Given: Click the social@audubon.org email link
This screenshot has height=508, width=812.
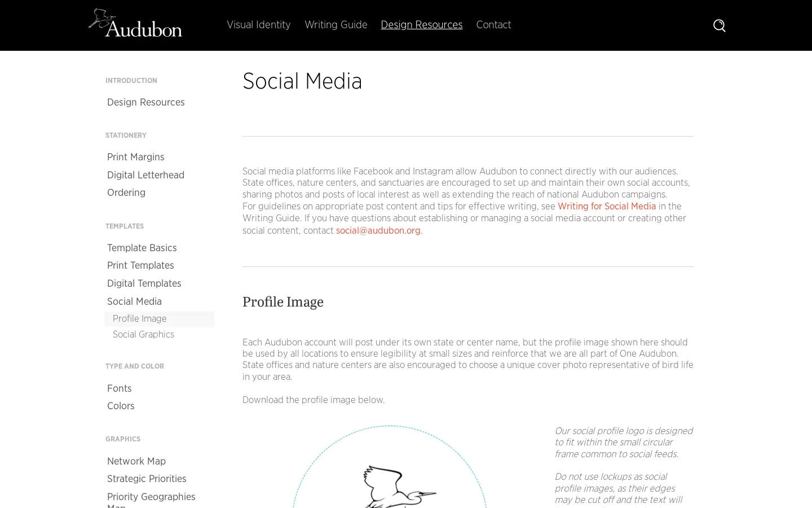Looking at the screenshot, I should (378, 231).
